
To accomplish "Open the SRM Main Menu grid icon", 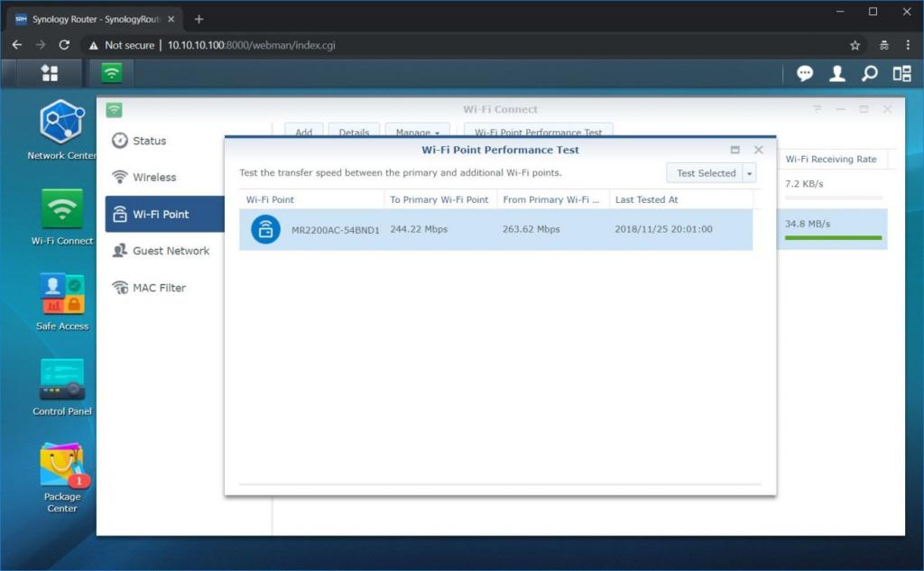I will [x=50, y=73].
